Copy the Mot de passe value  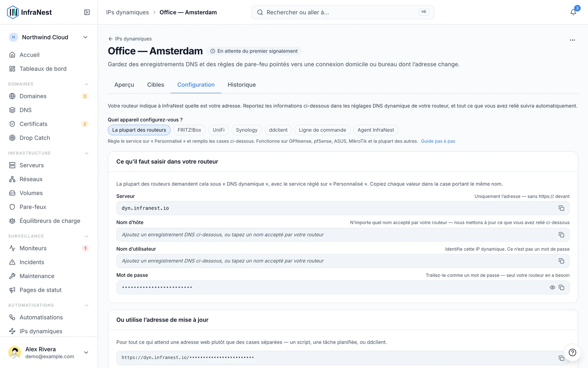click(x=561, y=287)
